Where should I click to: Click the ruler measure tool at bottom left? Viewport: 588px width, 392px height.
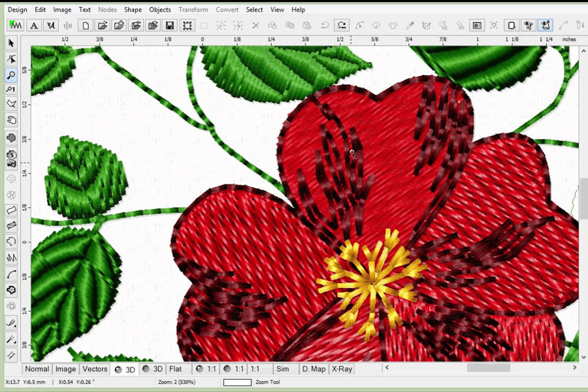[11, 355]
